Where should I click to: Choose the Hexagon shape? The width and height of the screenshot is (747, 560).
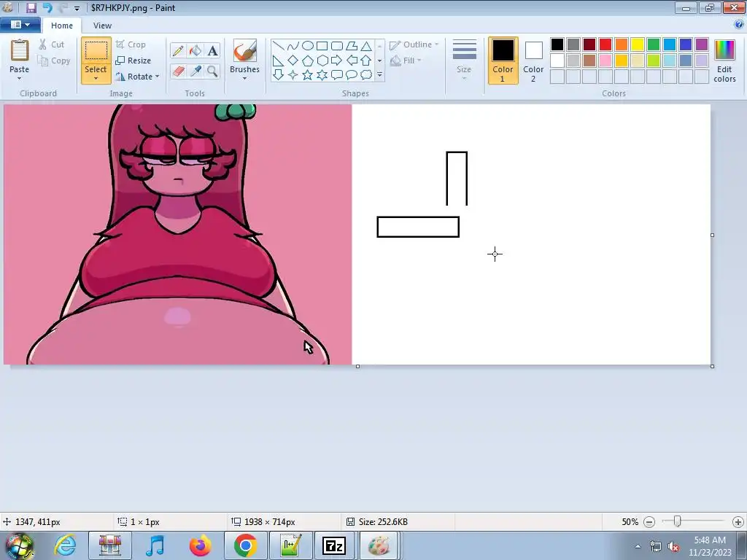[x=322, y=61]
